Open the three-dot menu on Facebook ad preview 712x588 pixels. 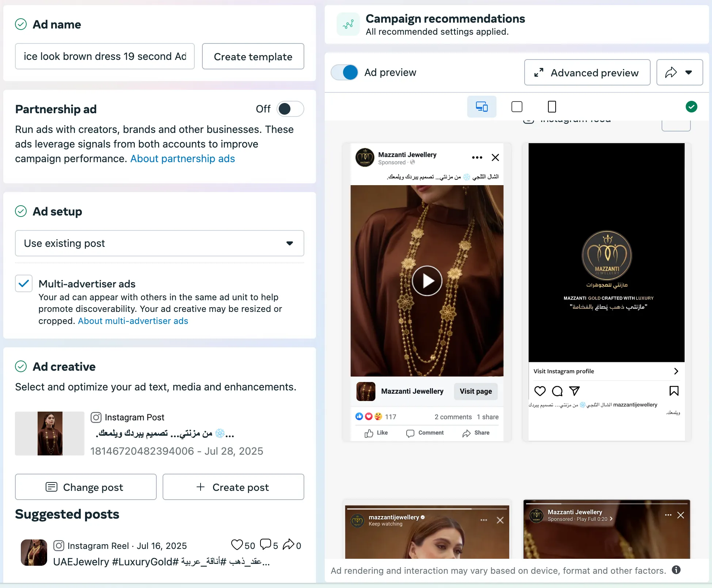click(477, 157)
